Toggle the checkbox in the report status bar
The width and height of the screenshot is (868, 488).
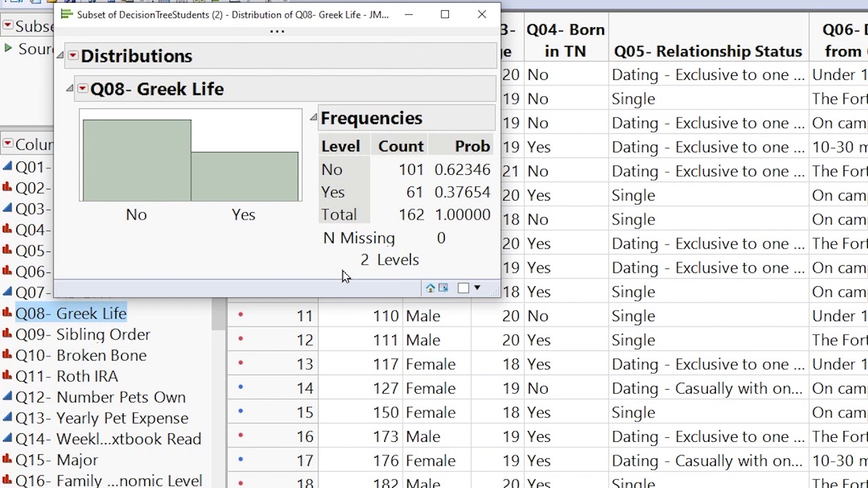click(x=463, y=288)
